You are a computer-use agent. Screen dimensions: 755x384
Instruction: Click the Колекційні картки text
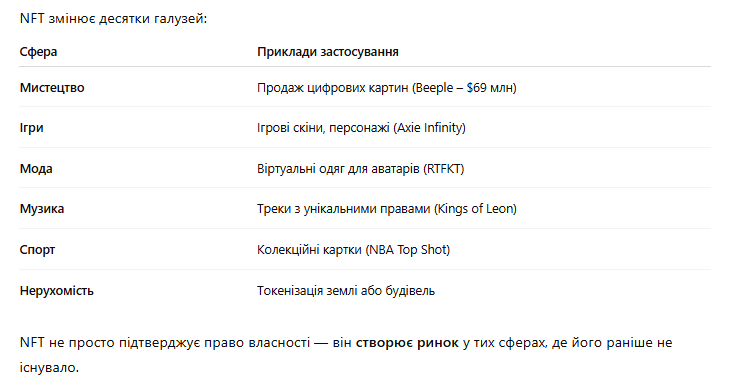[x=309, y=250]
